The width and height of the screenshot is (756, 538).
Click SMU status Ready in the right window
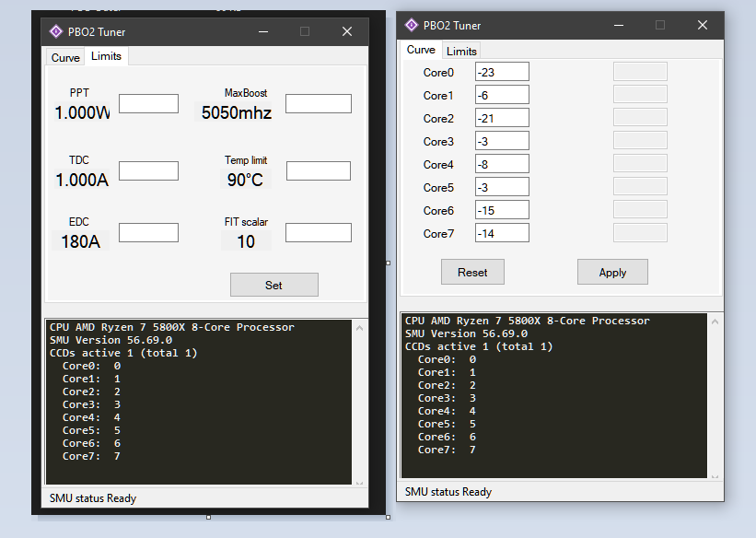pos(448,492)
